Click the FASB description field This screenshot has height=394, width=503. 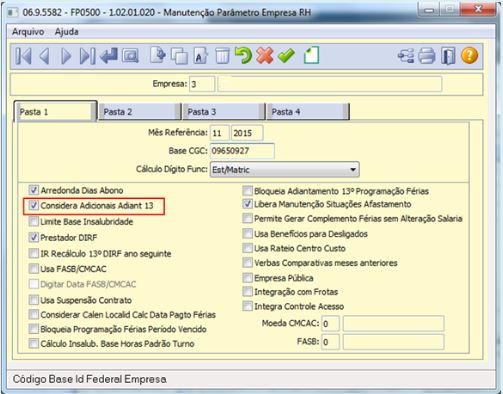pyautogui.click(x=394, y=342)
